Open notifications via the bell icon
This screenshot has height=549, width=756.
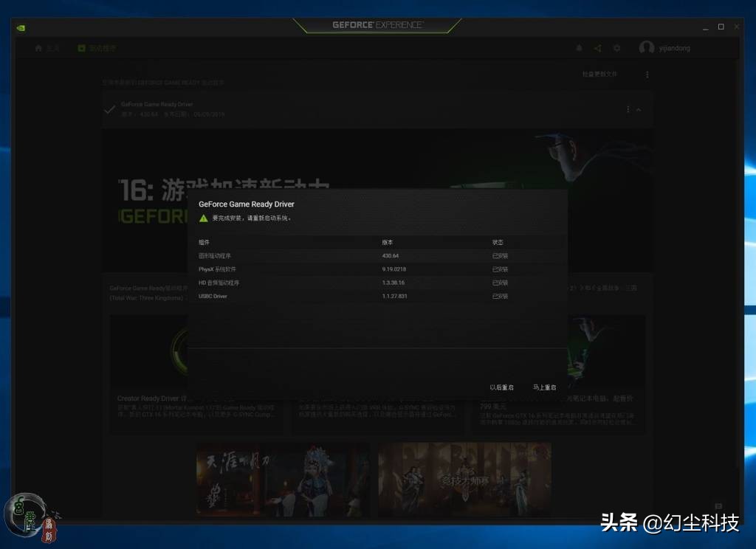click(x=579, y=48)
